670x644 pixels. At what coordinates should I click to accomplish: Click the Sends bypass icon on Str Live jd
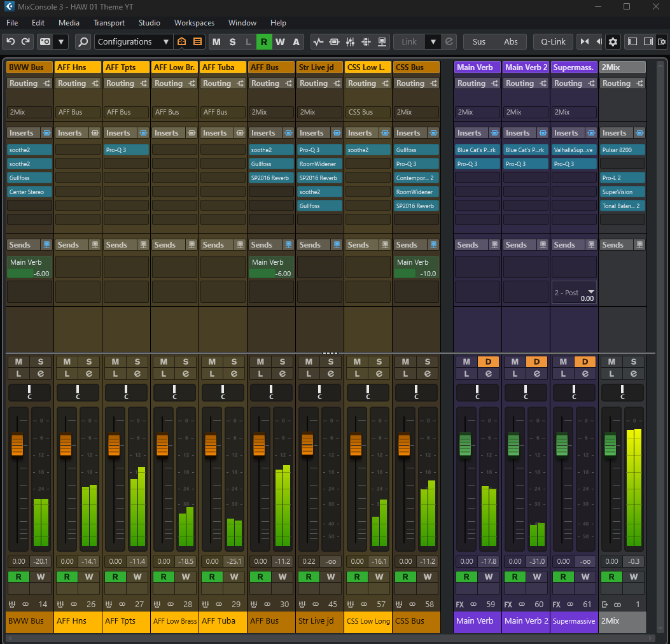[x=337, y=244]
